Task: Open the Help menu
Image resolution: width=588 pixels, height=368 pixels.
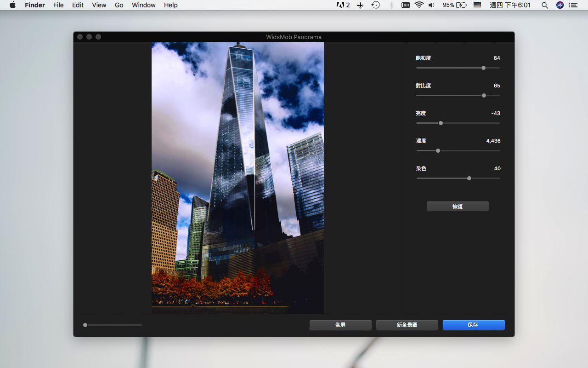Action: pyautogui.click(x=171, y=5)
